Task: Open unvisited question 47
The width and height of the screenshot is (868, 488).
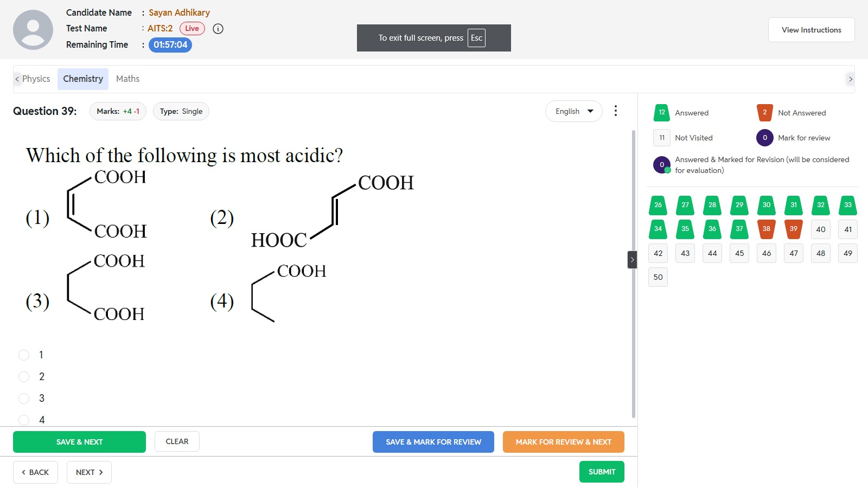Action: coord(794,253)
